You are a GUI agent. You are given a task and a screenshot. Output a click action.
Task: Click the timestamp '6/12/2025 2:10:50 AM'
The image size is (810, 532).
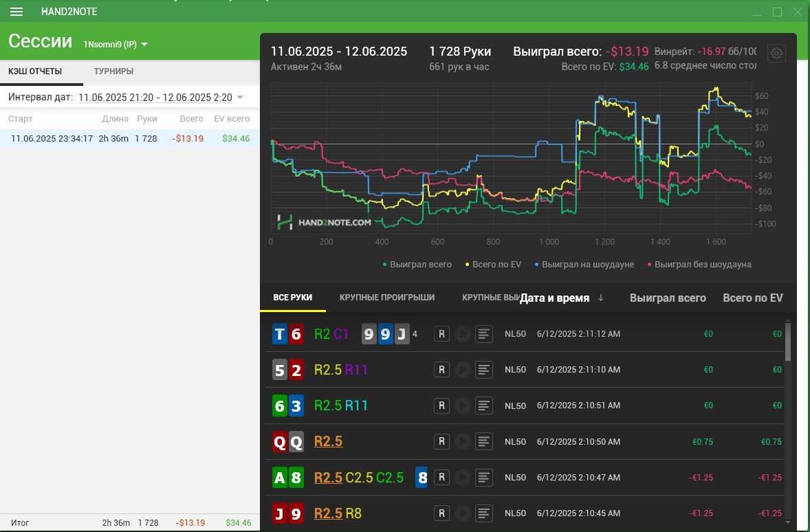point(578,441)
